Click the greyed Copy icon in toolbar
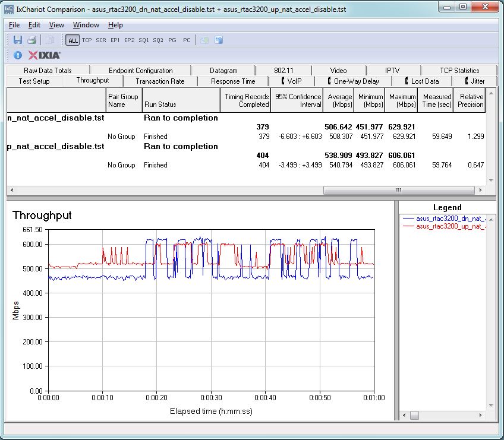 [50, 40]
